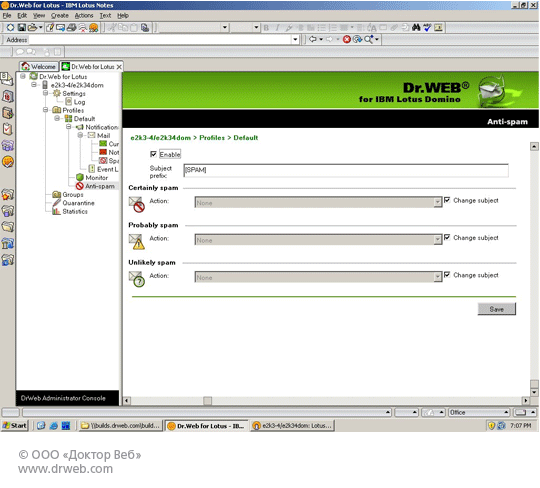
Task: Click the vertical scrollbar down arrow
Action: pos(534,392)
